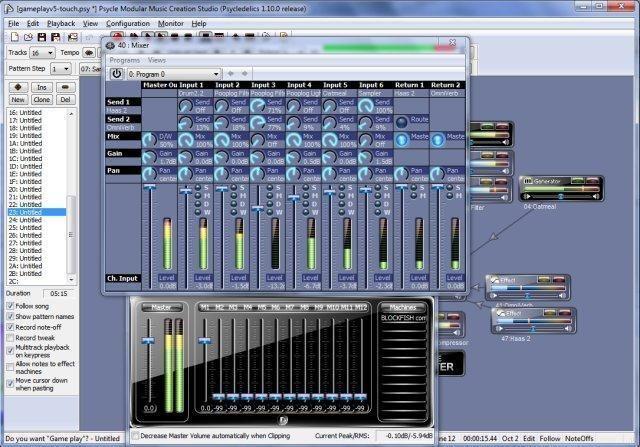Open the File menu
This screenshot has width=640, height=447.
tap(13, 24)
